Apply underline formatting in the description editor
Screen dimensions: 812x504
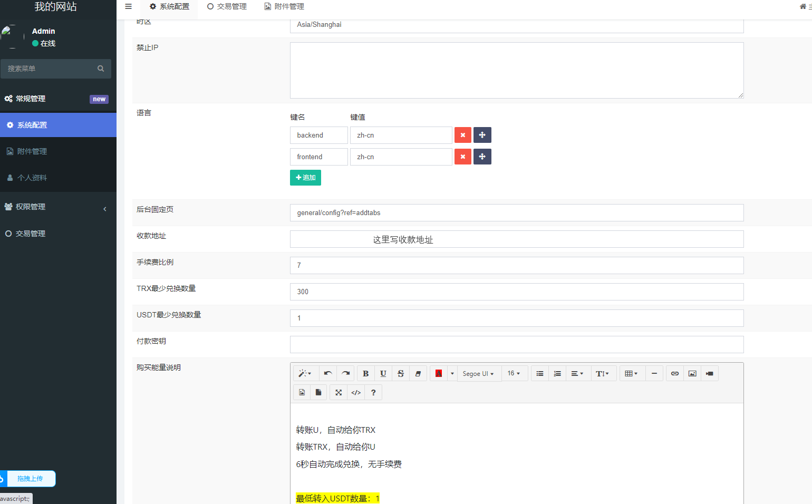pyautogui.click(x=383, y=373)
